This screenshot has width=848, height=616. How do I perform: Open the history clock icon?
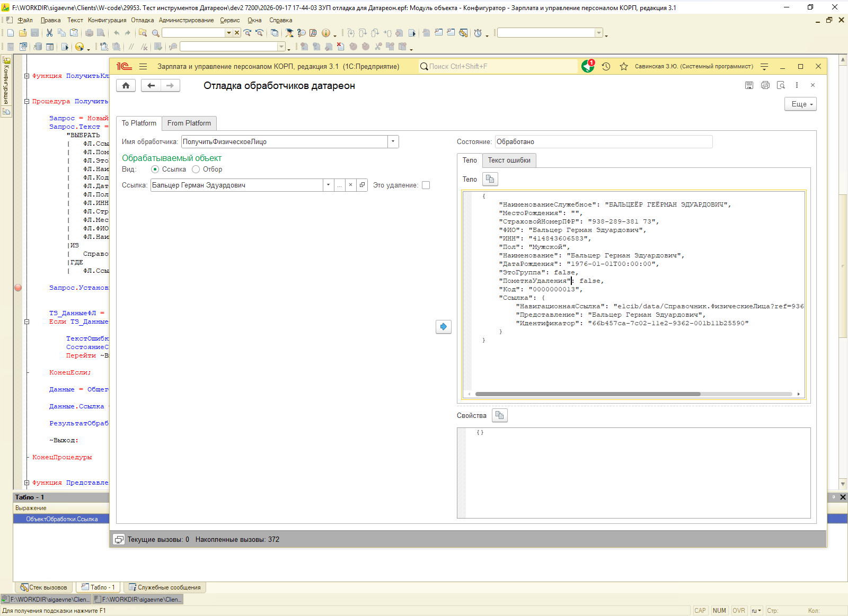click(x=606, y=66)
